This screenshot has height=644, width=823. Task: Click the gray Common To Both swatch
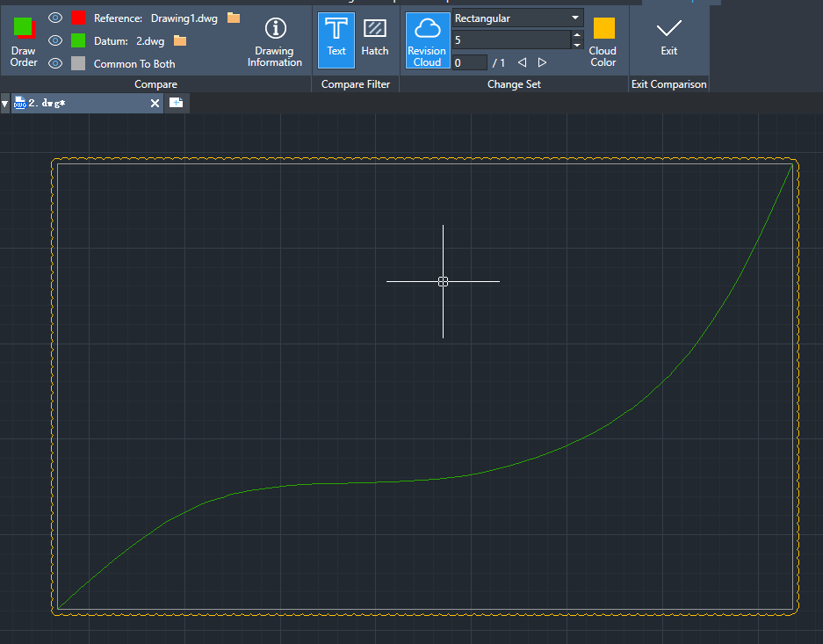(x=78, y=63)
